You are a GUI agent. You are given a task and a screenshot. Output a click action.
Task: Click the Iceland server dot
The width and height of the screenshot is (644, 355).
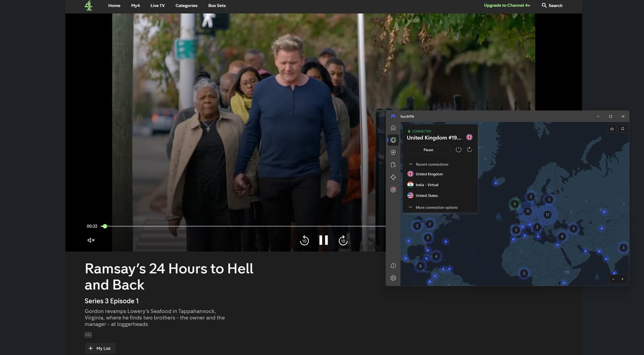pos(495,183)
